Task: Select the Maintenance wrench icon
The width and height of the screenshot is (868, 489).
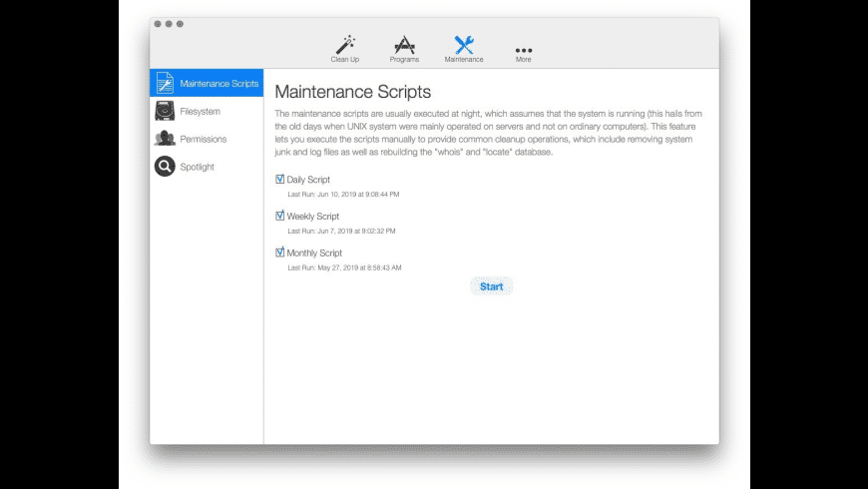Action: point(464,45)
